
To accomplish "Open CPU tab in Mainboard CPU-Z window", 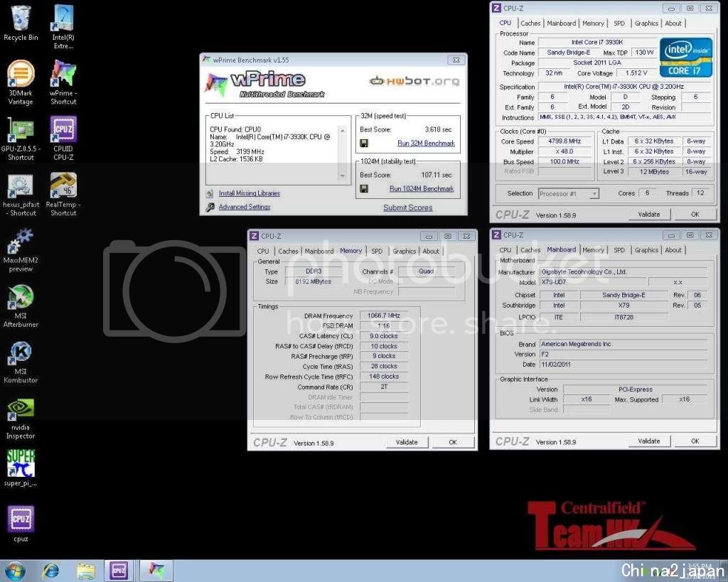I will [505, 250].
